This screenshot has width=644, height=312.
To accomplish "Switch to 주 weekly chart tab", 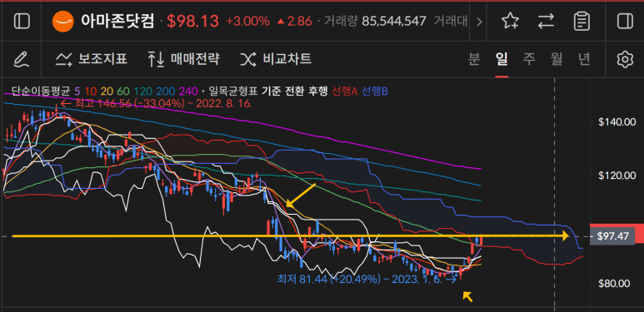I will [529, 59].
